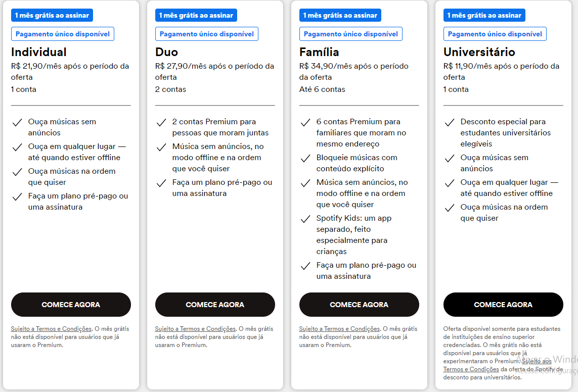This screenshot has height=392, width=578.
Task: Click 'Pagamento único disponível' badge on Duo card
Action: [x=207, y=34]
